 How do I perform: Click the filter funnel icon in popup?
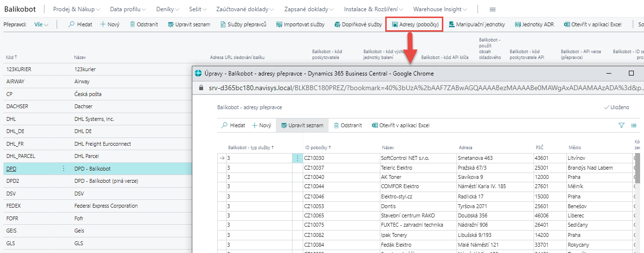coord(622,125)
